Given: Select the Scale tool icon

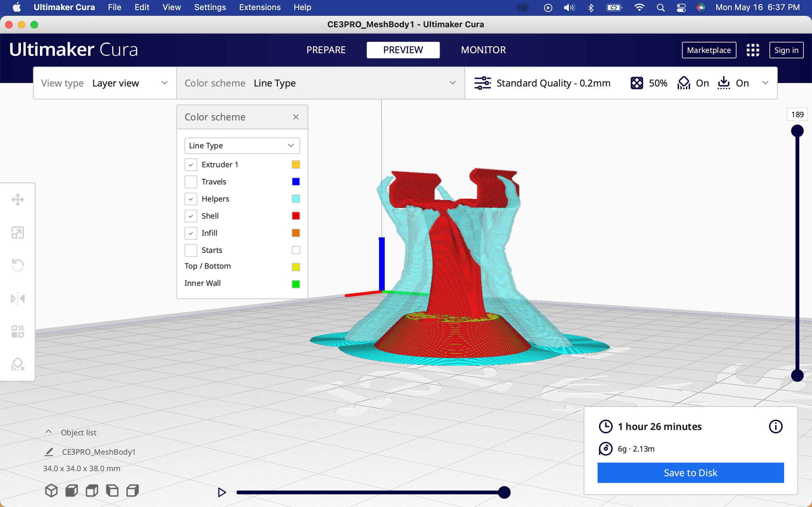Looking at the screenshot, I should 17,233.
